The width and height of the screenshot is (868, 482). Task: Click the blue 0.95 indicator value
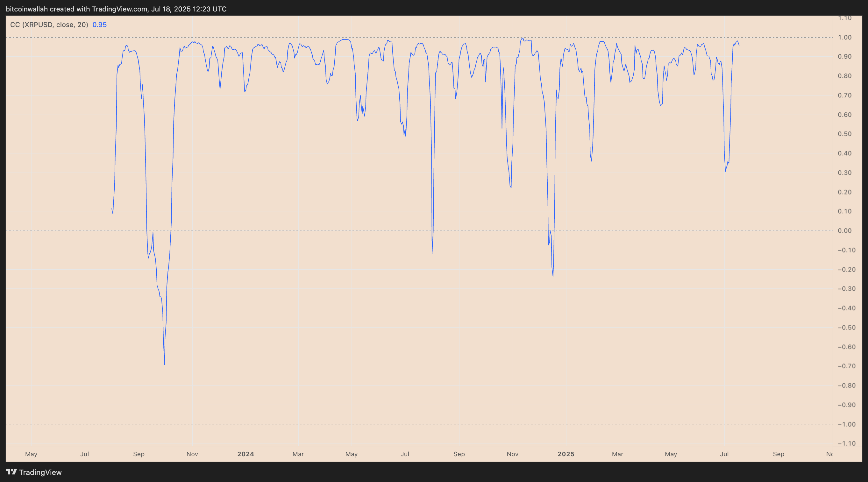point(99,25)
